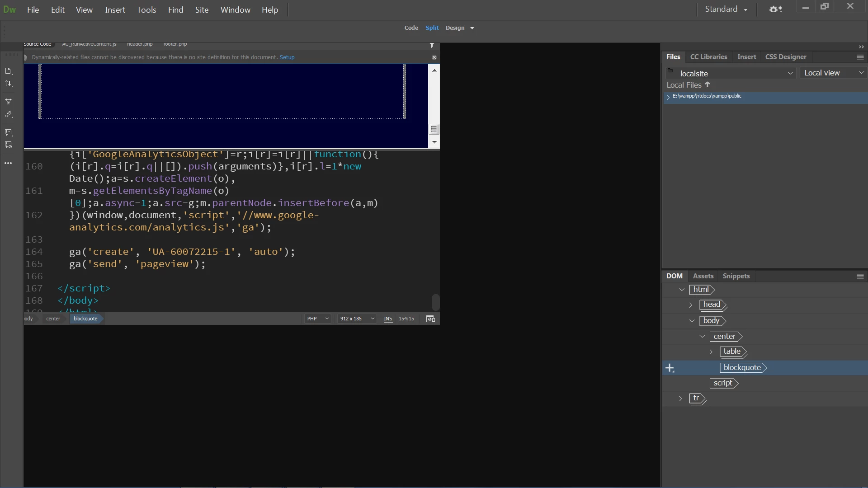Open the Customize Toolbar three-dots icon
The height and width of the screenshot is (488, 868).
(x=8, y=163)
